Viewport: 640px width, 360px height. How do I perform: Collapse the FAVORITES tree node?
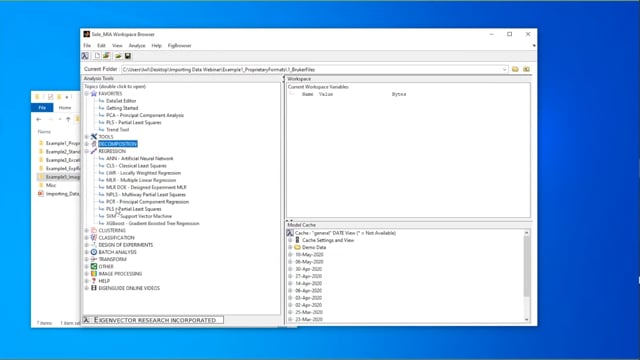[x=87, y=93]
